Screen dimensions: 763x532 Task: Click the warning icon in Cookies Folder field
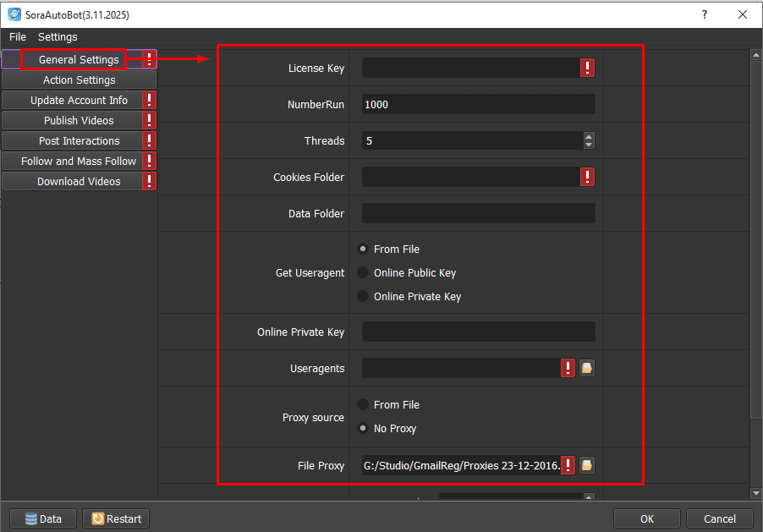[587, 177]
